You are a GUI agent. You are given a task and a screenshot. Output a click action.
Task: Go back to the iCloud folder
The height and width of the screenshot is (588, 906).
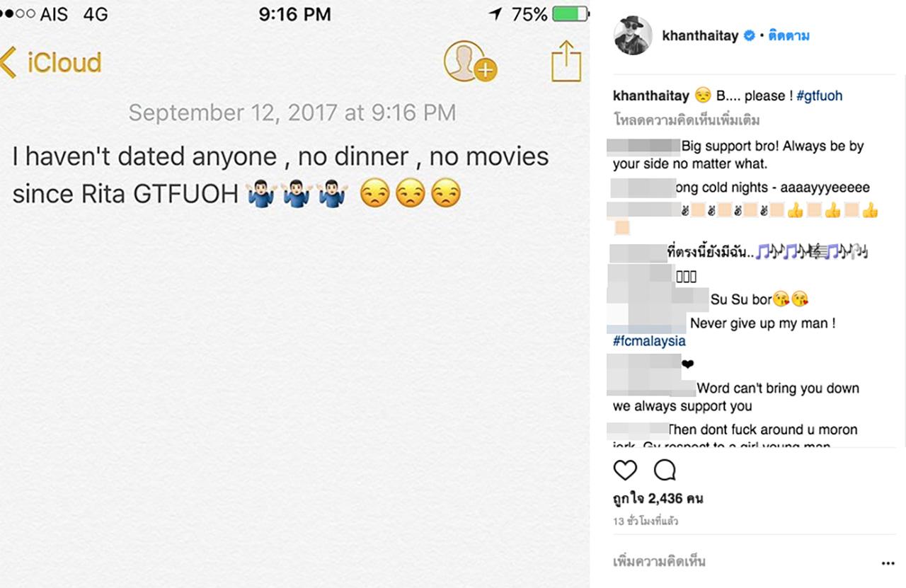[x=52, y=62]
